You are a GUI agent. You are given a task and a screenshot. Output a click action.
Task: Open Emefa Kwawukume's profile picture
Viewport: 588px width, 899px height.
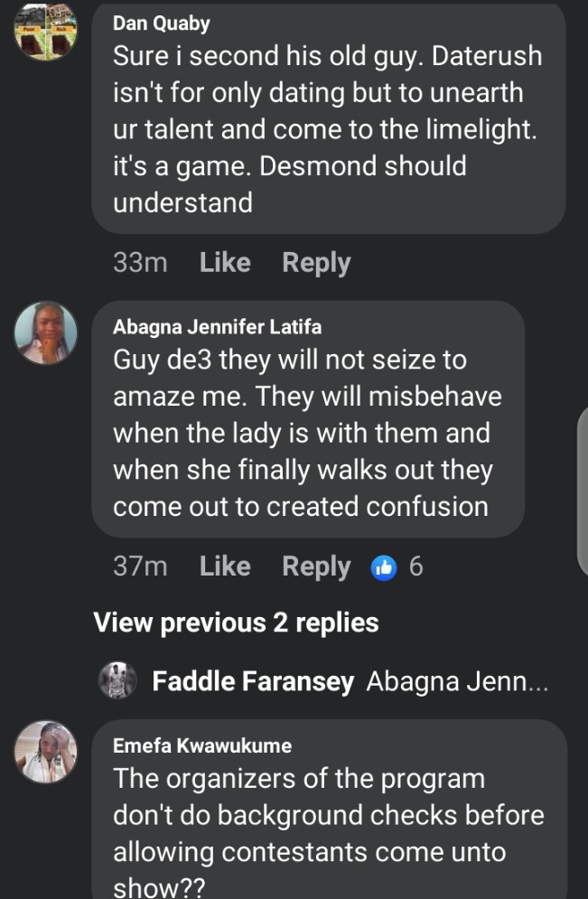[46, 752]
